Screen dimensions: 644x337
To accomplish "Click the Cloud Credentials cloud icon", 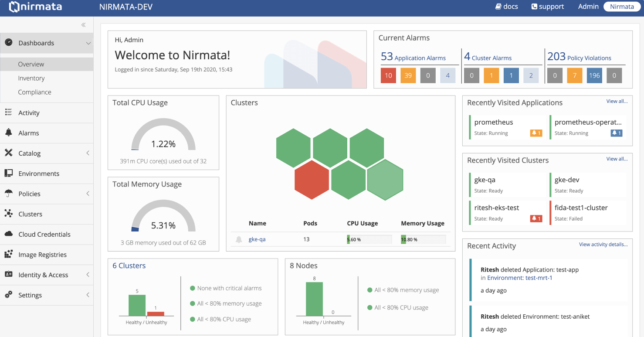I will pos(8,234).
